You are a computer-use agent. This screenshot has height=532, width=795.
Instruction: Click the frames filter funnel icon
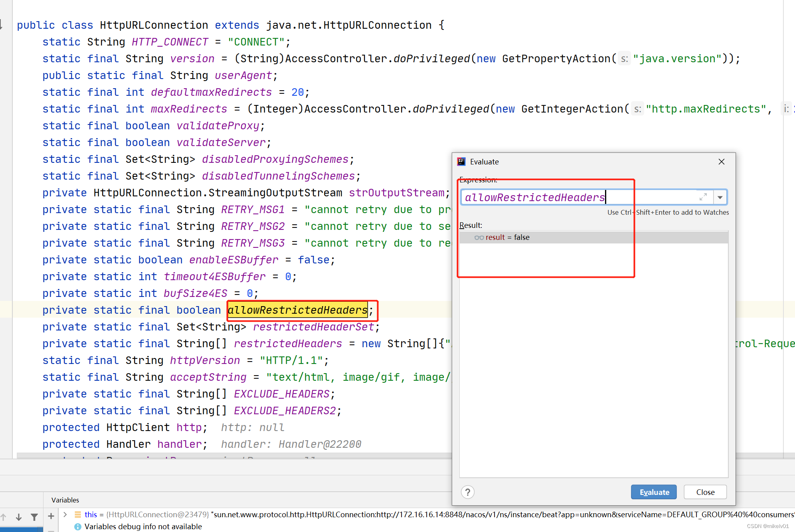point(34,517)
